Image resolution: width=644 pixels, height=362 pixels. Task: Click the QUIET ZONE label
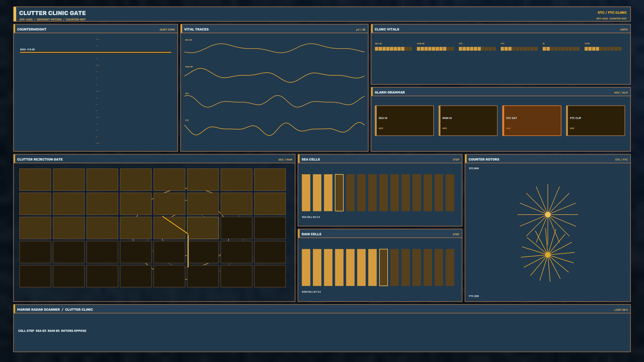[x=167, y=29]
